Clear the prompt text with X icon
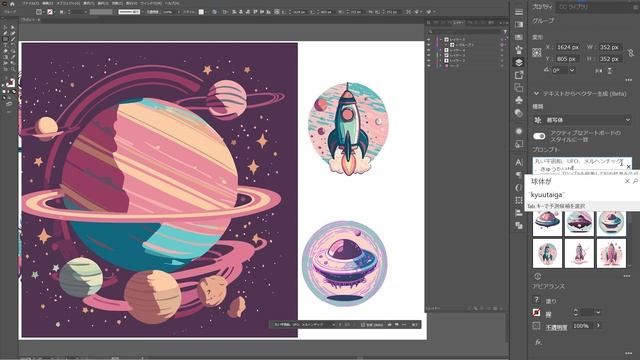Screen dimensions: 640x360 click(x=628, y=166)
